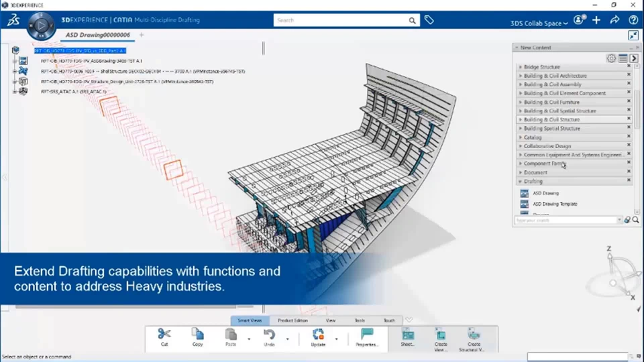The height and width of the screenshot is (362, 644).
Task: Open the Help question mark icon
Action: [x=633, y=19]
